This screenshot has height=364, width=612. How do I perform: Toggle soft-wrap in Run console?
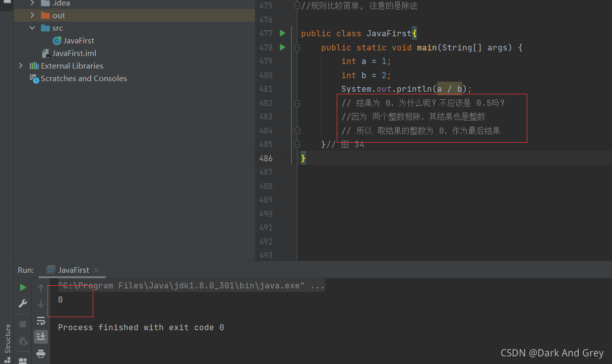pos(41,321)
